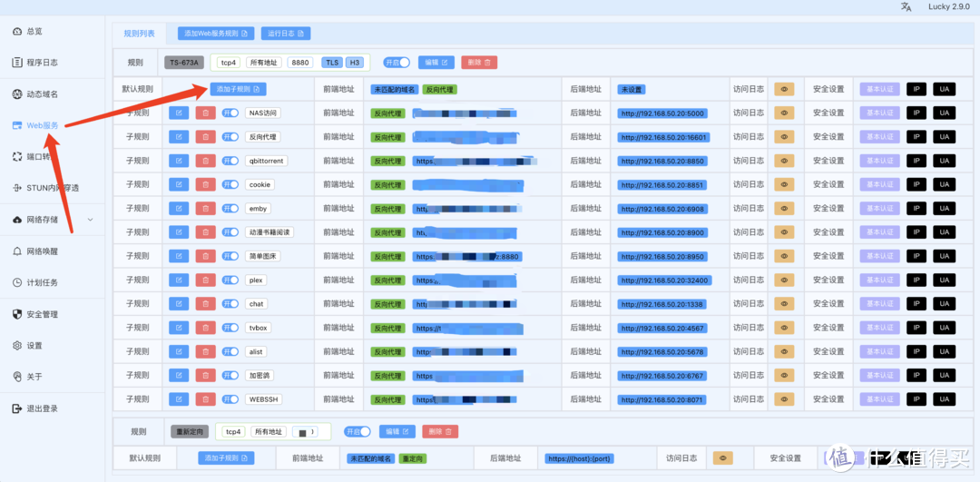This screenshot has height=482, width=980.
Task: Toggle the TS-673A rule 开启 switch
Action: [x=397, y=63]
